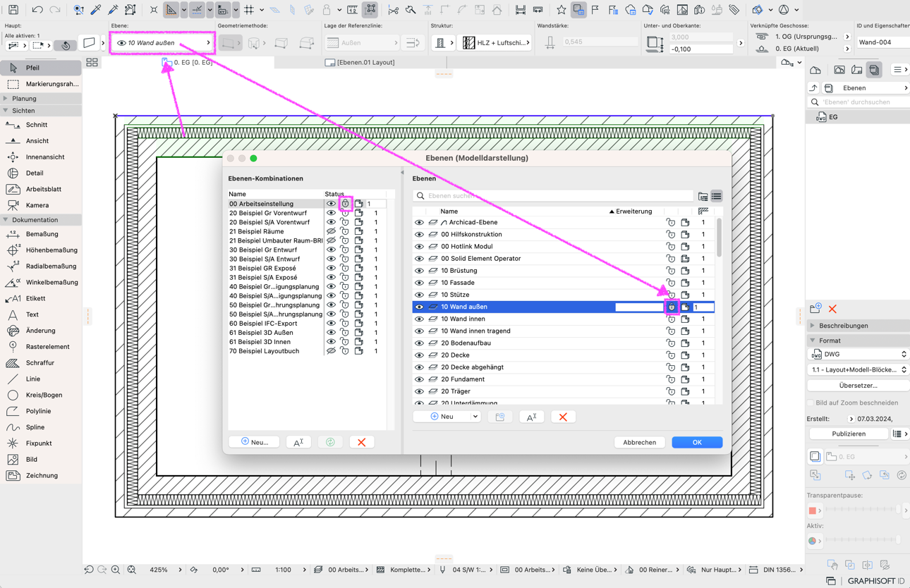This screenshot has width=910, height=588.
Task: Adjust the Transparentpause slider
Action: 862,510
